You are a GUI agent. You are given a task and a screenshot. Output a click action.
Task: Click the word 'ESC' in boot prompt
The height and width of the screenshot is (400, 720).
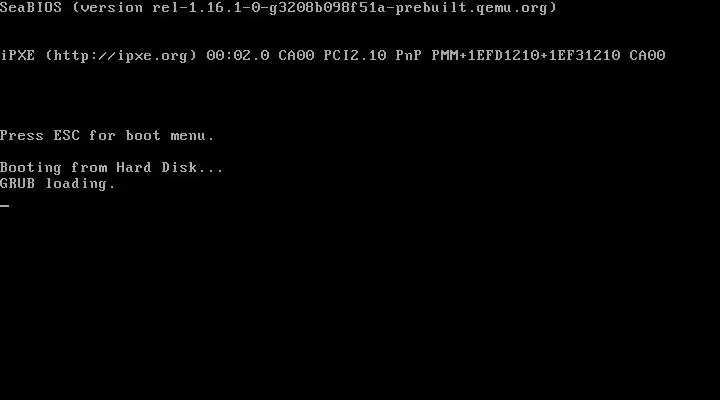tap(67, 135)
